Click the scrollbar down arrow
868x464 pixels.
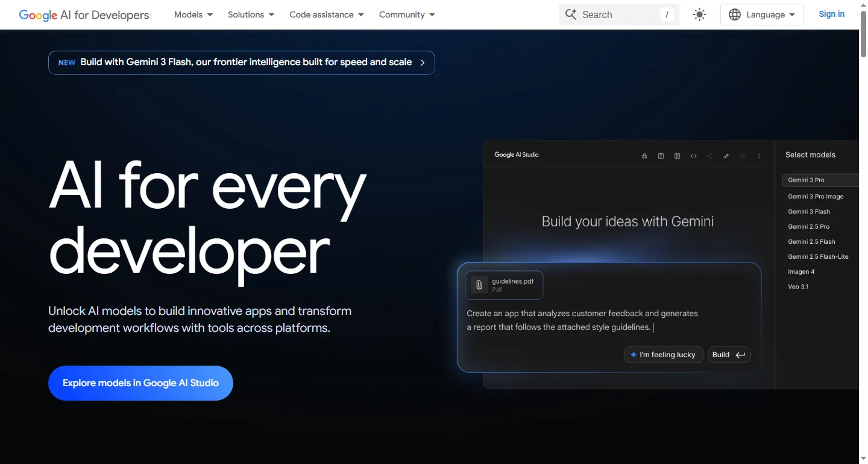[x=863, y=458]
